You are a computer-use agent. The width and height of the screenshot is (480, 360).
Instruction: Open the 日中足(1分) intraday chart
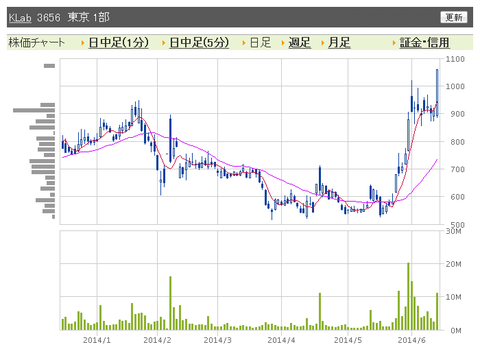click(119, 43)
